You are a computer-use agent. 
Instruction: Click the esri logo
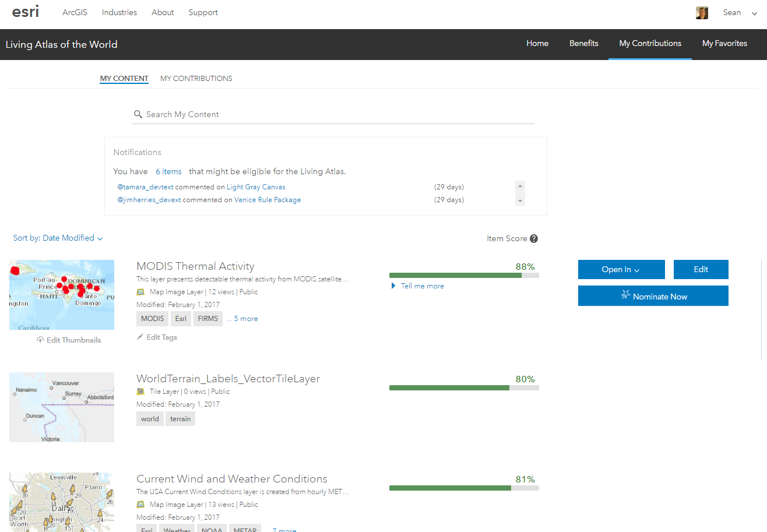(x=25, y=12)
